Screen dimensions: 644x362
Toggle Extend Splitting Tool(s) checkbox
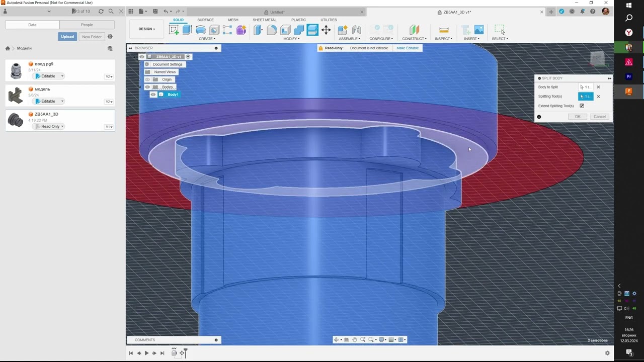pos(582,106)
